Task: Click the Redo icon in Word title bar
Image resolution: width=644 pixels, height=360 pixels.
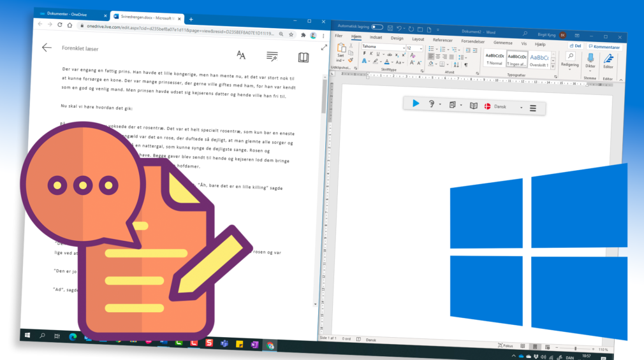Action: (x=411, y=29)
